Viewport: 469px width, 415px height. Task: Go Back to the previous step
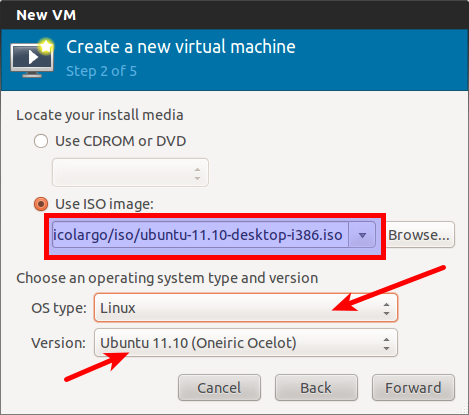pos(316,388)
